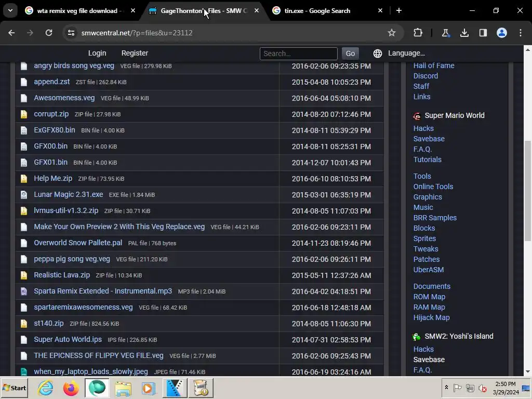This screenshot has width=532, height=399.
Task: Open the Hijack Map link
Action: 431,317
